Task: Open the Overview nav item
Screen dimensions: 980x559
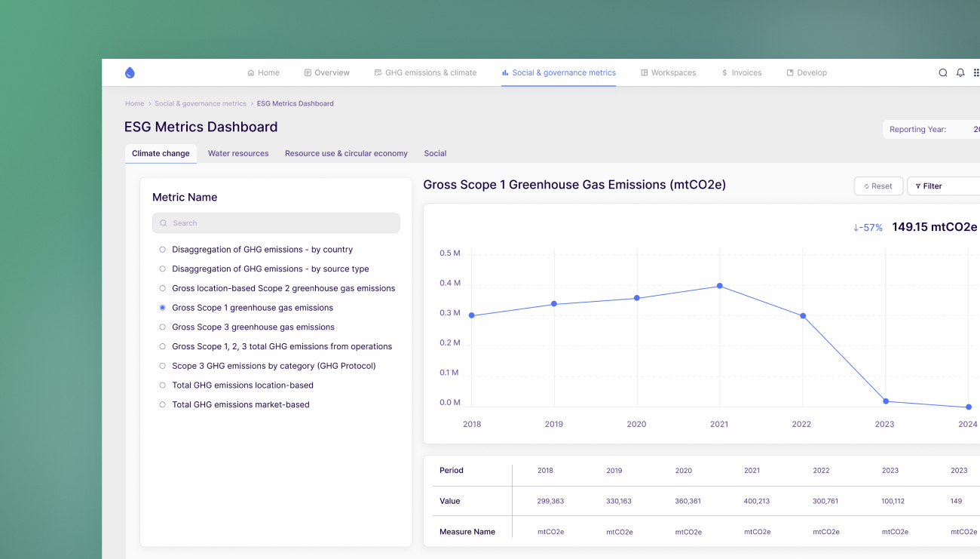Action: [326, 72]
